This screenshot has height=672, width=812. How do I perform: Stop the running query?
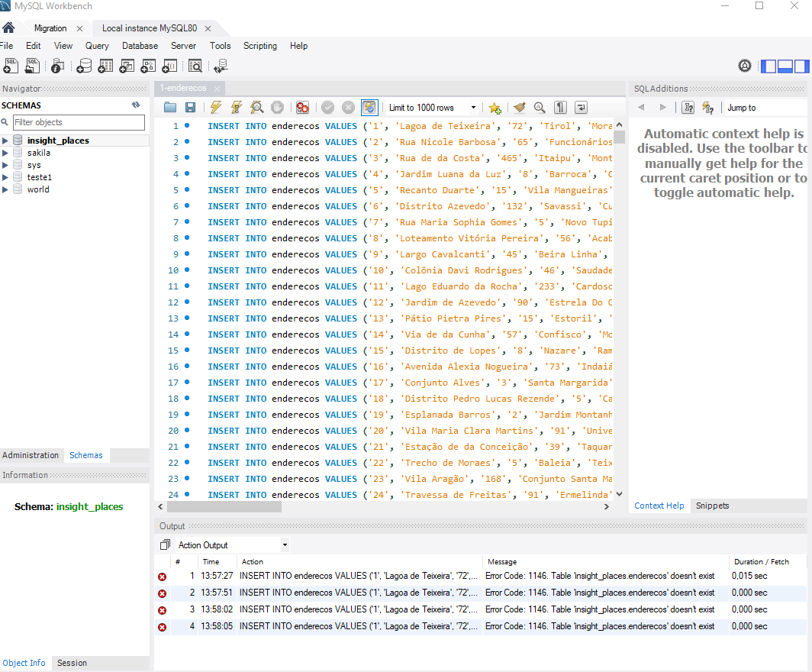click(278, 107)
